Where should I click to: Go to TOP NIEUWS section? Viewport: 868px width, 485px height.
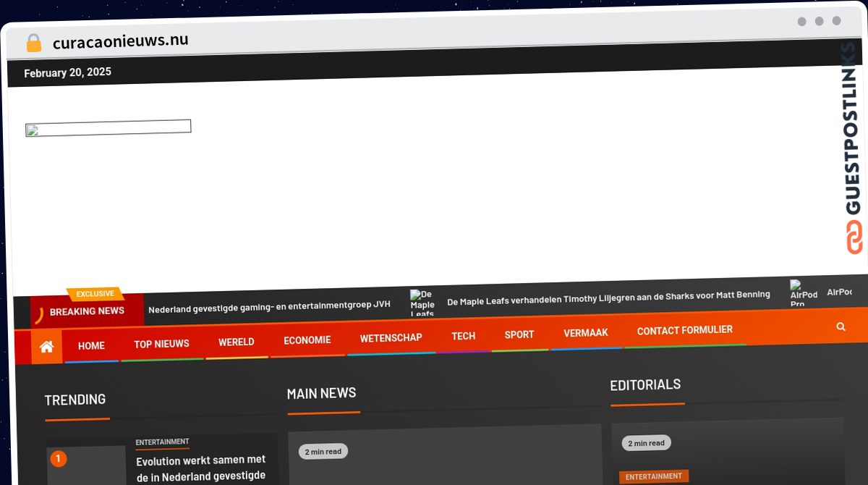[161, 344]
